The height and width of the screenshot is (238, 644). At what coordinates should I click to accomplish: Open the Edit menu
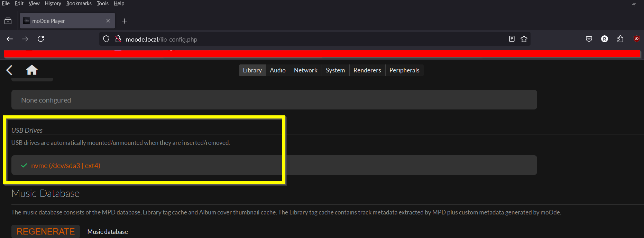pos(19,3)
